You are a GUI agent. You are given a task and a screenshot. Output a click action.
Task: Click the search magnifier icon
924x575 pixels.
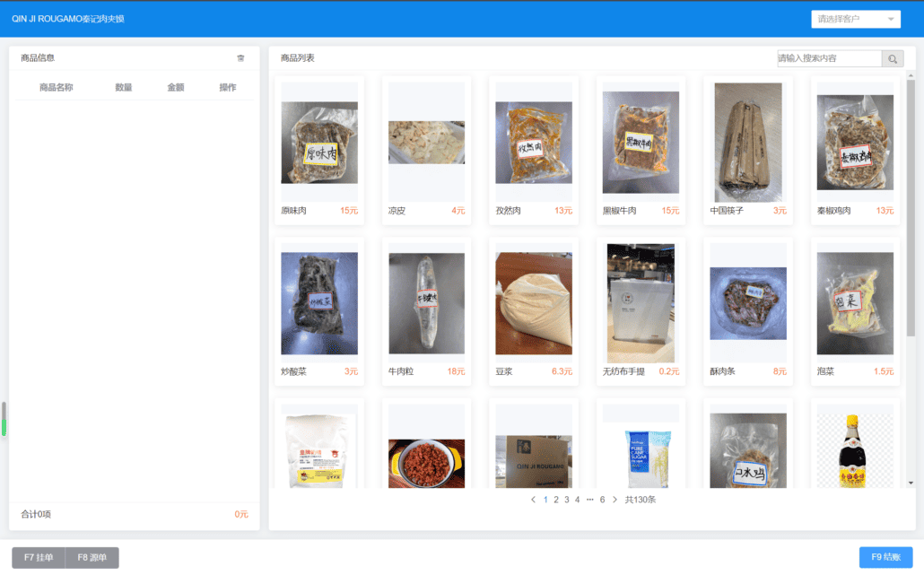893,59
